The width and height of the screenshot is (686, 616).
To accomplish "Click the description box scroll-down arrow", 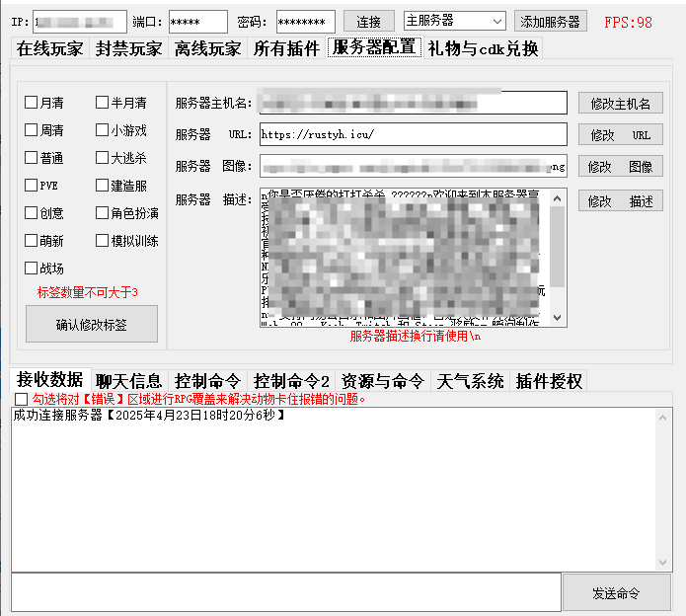I will [557, 318].
